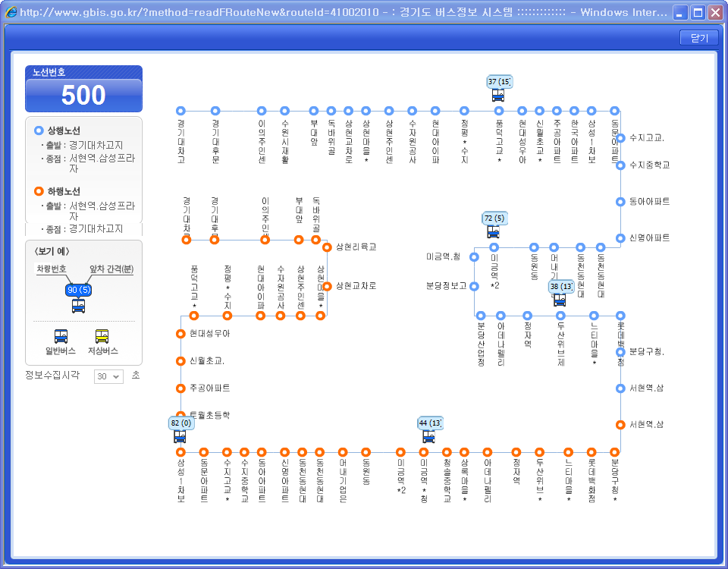Select orange stop marker for 미금역*청
Image resolution: width=728 pixels, height=569 pixels.
423,452
